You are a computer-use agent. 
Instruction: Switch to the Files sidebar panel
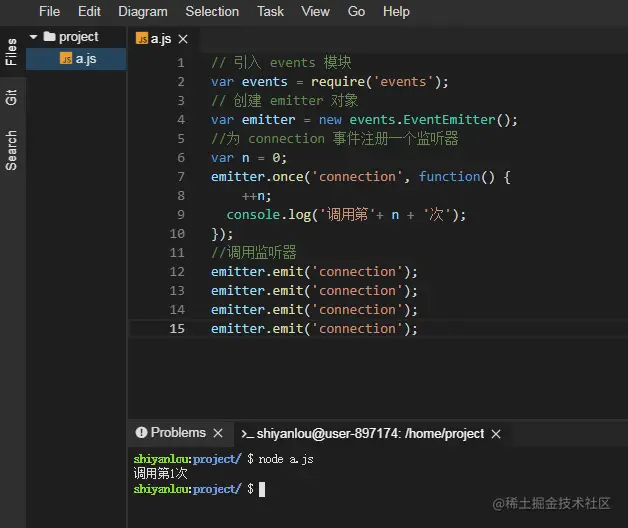tap(11, 52)
